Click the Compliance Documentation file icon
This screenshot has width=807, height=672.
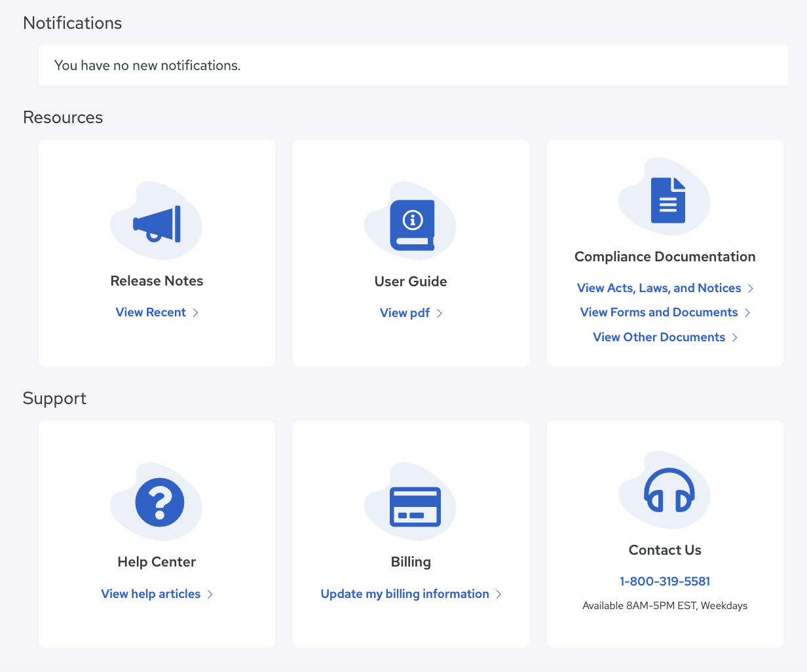tap(667, 200)
